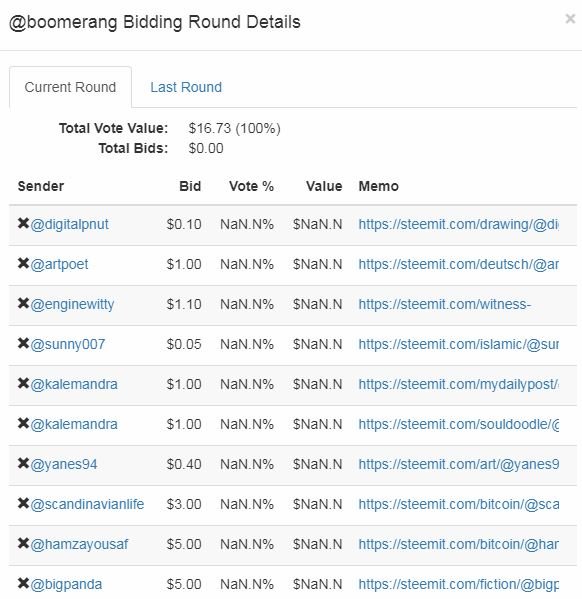Select the Current Round tab
This screenshot has width=582, height=599.
(70, 87)
